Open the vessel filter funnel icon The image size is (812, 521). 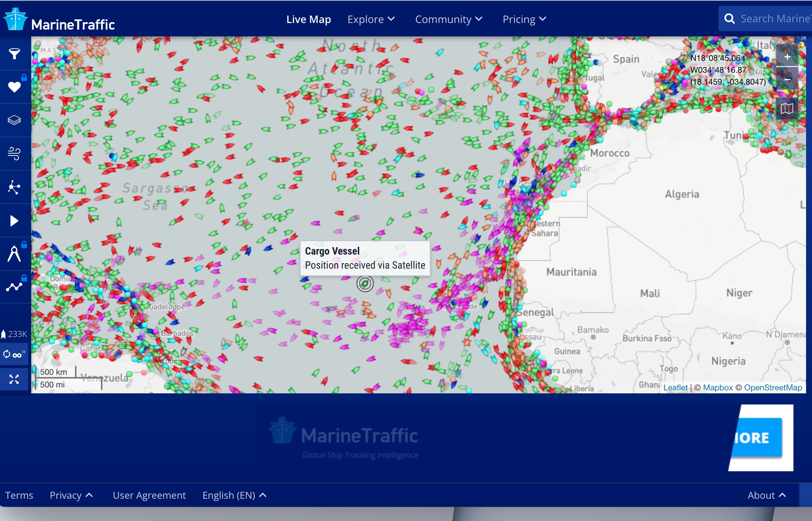pyautogui.click(x=14, y=54)
